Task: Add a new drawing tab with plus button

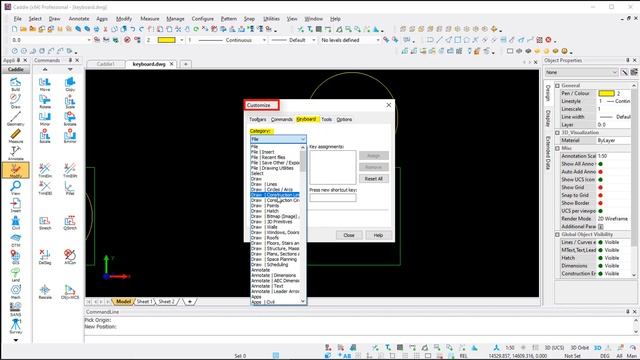Action: [186, 64]
